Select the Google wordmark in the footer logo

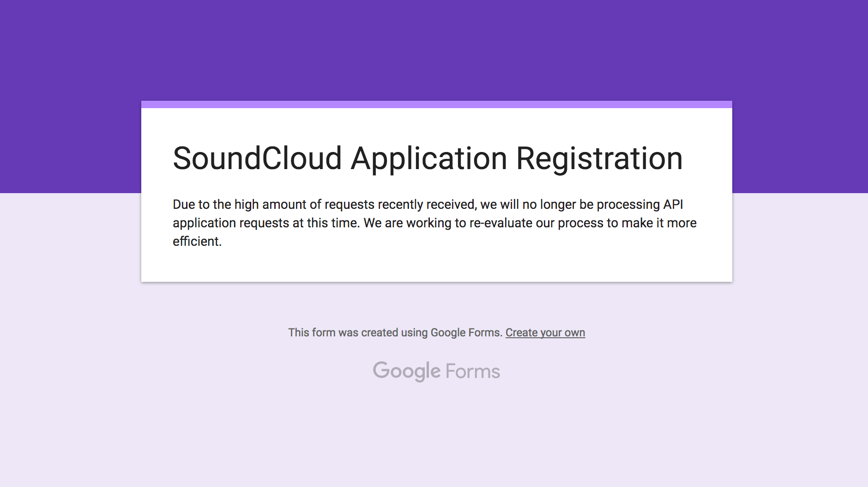pyautogui.click(x=406, y=370)
